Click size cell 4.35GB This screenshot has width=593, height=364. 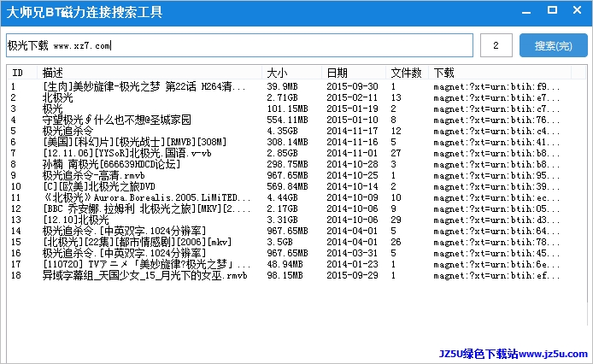click(x=282, y=131)
